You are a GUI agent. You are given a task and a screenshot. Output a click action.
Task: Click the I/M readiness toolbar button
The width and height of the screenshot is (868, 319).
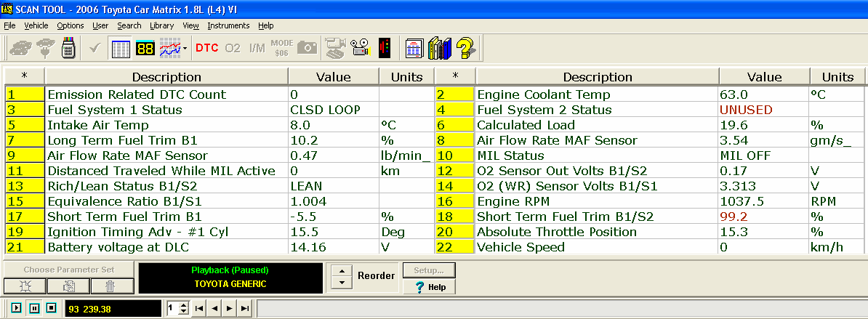[x=257, y=48]
